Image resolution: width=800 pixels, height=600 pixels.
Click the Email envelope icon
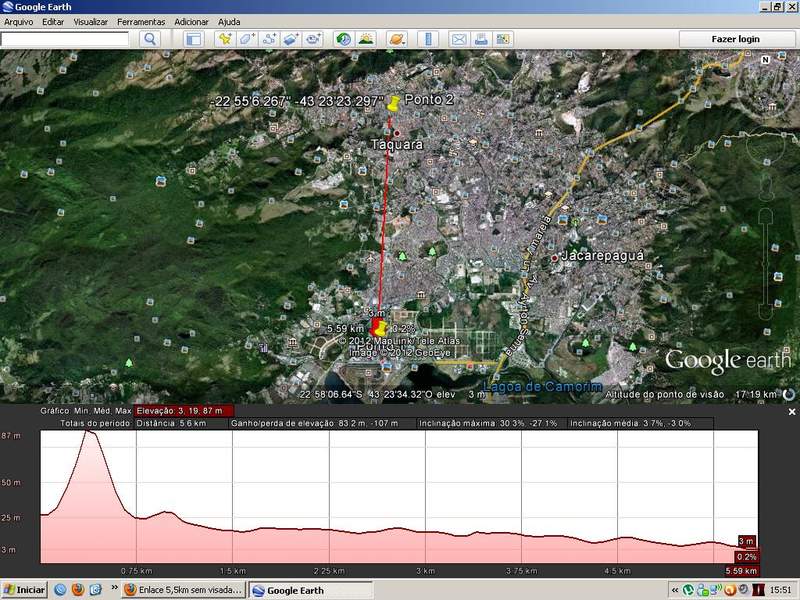point(459,39)
